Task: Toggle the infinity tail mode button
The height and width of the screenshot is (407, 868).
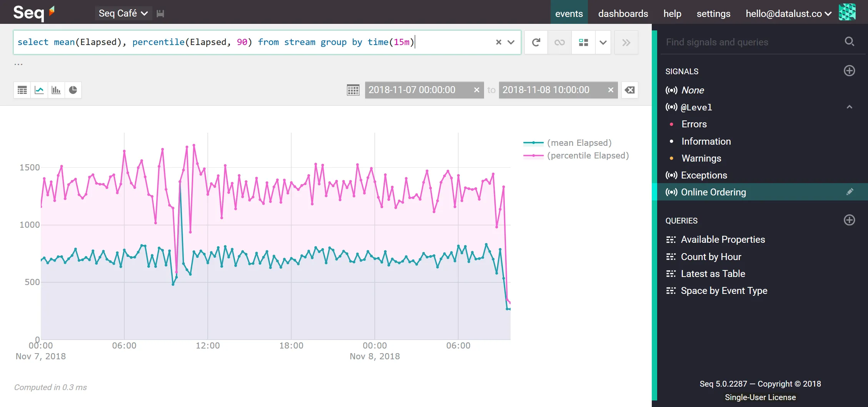Action: 559,42
